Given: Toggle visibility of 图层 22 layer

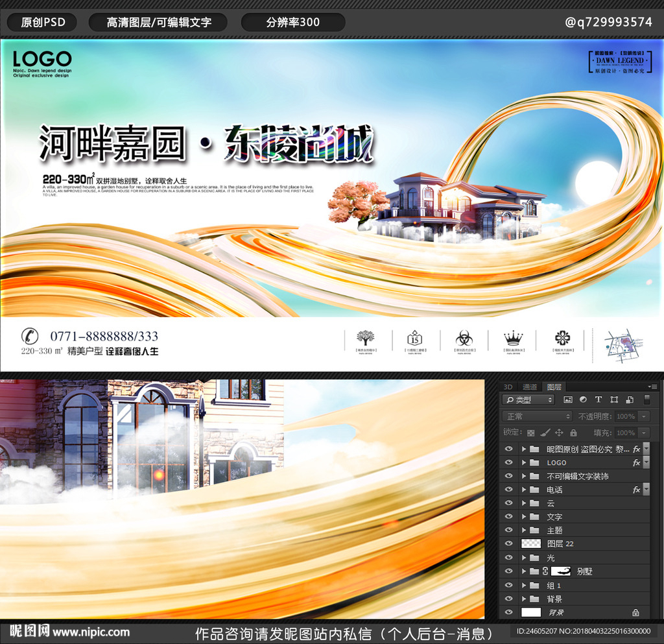Looking at the screenshot, I should [508, 543].
